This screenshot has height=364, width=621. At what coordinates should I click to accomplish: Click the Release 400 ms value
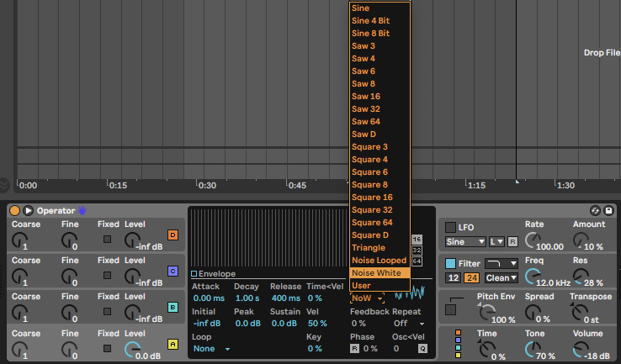(x=286, y=298)
